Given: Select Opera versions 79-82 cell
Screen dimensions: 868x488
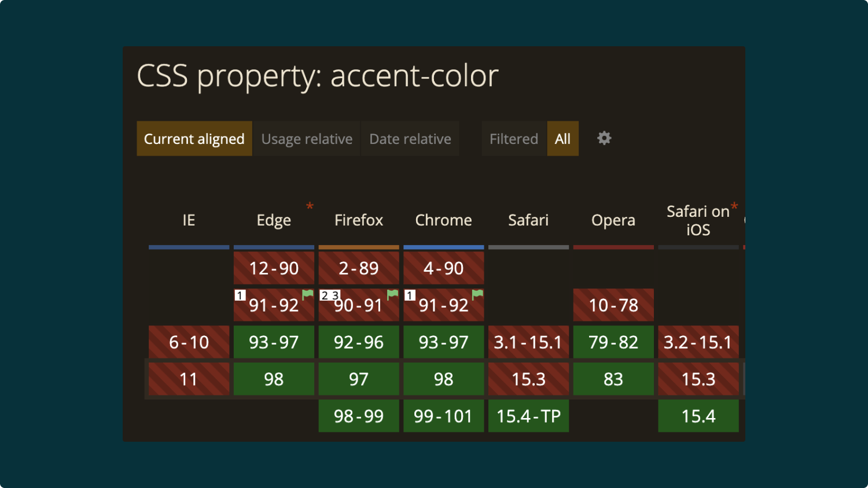Looking at the screenshot, I should pyautogui.click(x=613, y=342).
